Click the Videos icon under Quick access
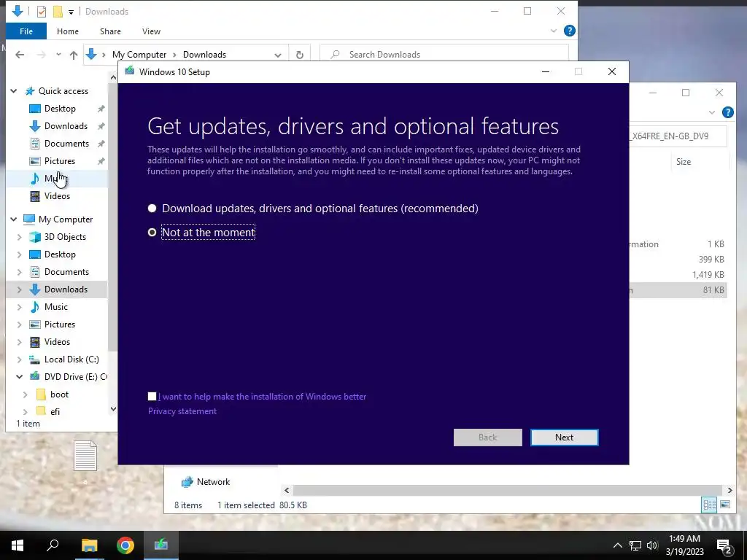 click(35, 195)
